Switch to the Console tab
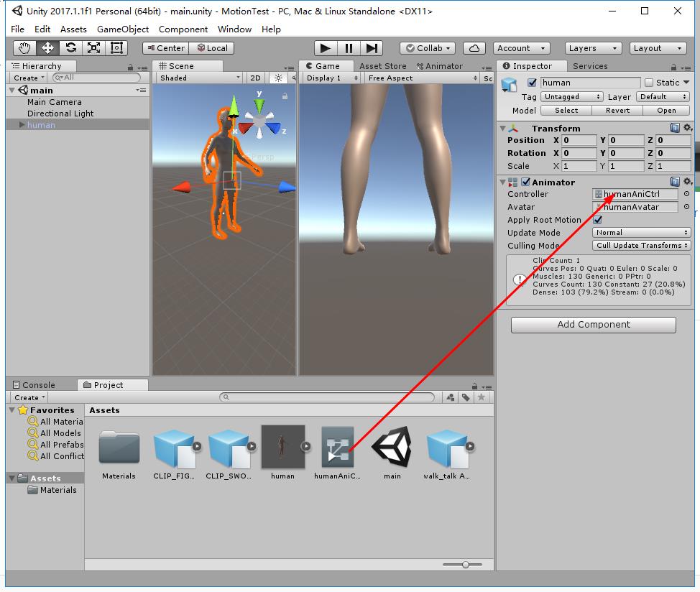Screen dimensions: 700x592 [34, 384]
